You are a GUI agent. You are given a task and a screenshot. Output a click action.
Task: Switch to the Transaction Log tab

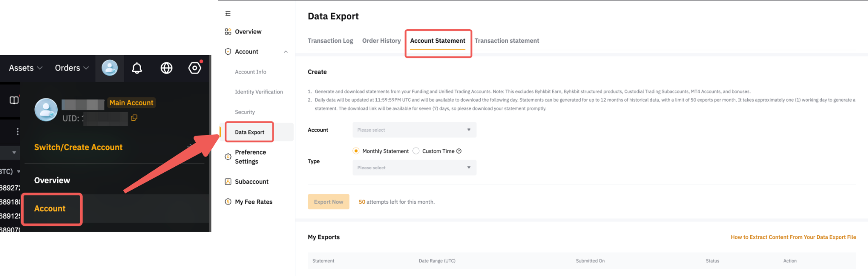click(330, 41)
